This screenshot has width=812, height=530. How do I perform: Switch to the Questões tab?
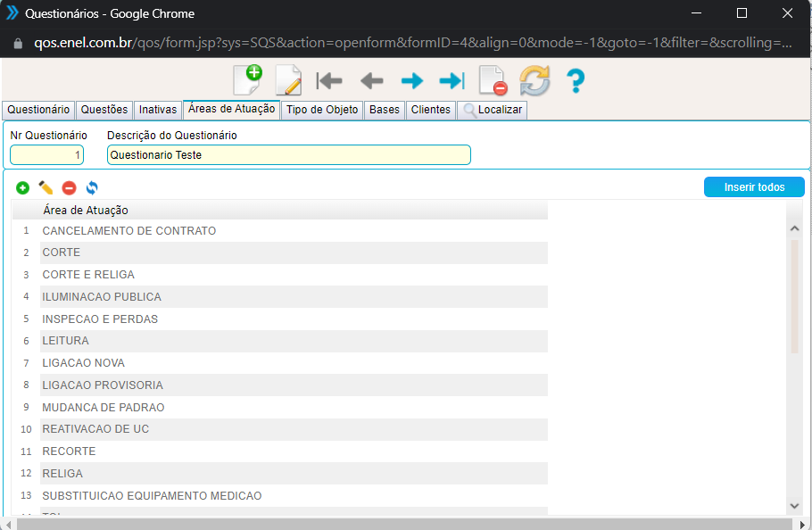click(x=104, y=110)
